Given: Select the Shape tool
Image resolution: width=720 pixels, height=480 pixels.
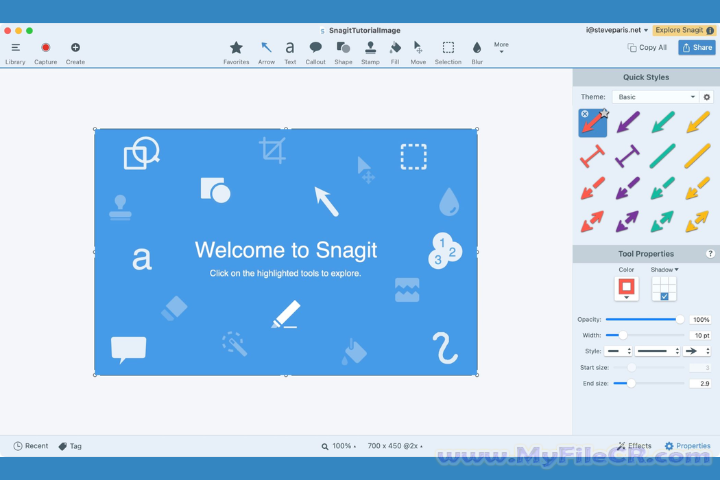Looking at the screenshot, I should pos(343,53).
